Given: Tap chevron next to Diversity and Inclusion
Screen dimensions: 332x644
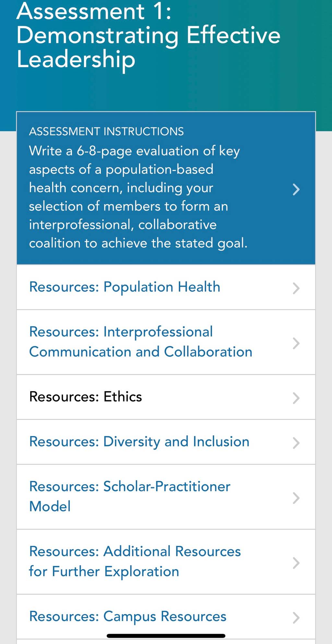Looking at the screenshot, I should click(x=296, y=443).
